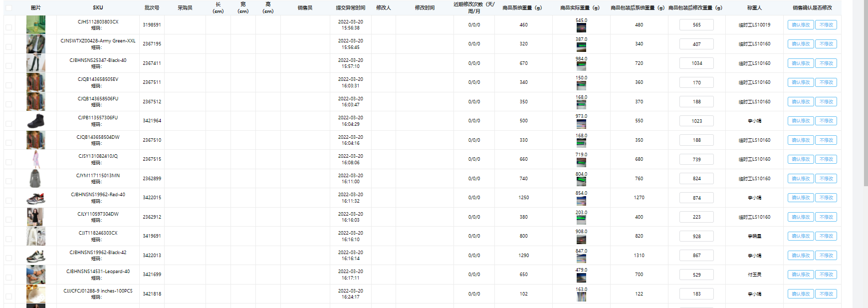The width and height of the screenshot is (868, 308).
Task: View coat image for CJYM117115013MN
Action: (36, 178)
